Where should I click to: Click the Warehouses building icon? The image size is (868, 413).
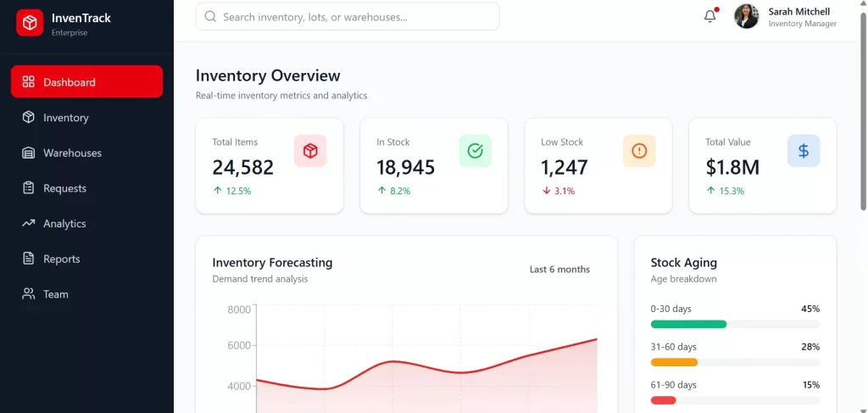[28, 153]
